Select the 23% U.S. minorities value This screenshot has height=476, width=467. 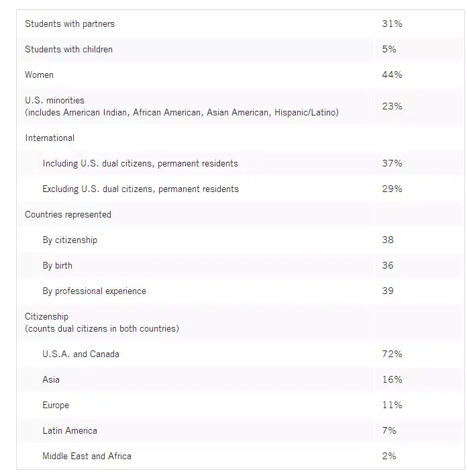[392, 106]
